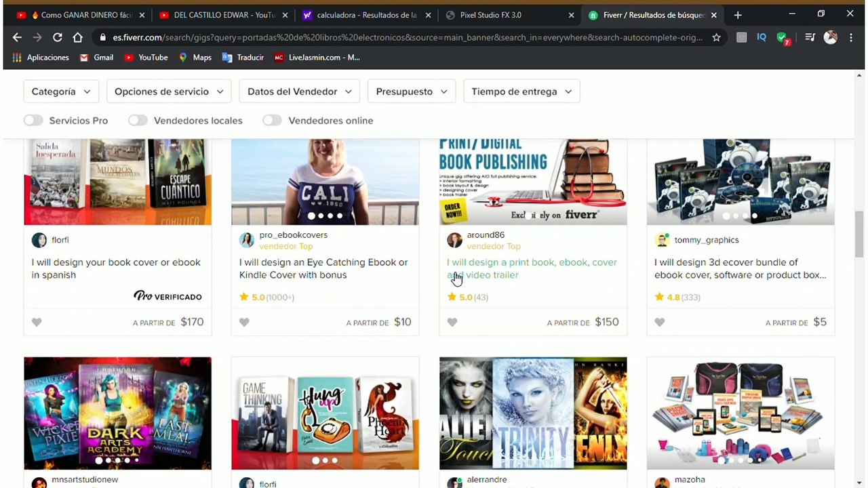Open the media control playlist icon
This screenshot has width=868, height=488.
[x=810, y=37]
